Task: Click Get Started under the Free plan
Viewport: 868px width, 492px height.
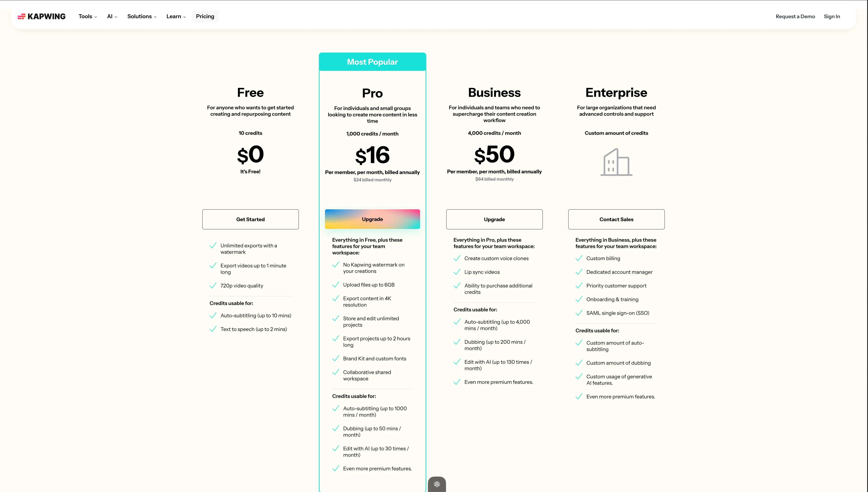Action: coord(250,219)
